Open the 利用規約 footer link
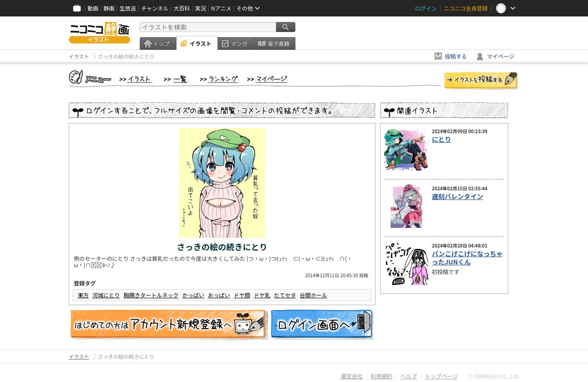This screenshot has width=588, height=382. pos(381,376)
